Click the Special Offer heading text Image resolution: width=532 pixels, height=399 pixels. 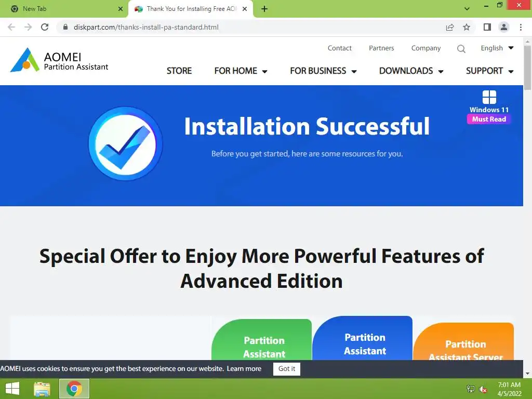click(262, 269)
